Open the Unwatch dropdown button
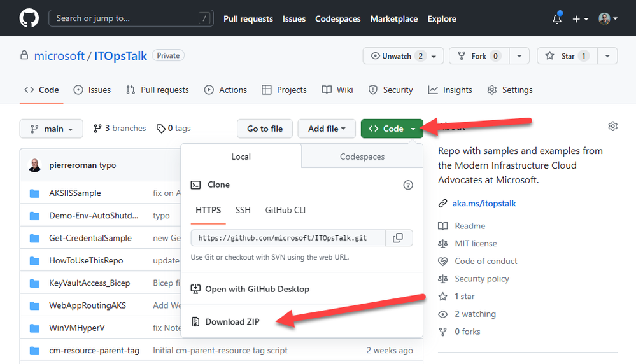Viewport: 636px width, 364px height. coord(403,56)
